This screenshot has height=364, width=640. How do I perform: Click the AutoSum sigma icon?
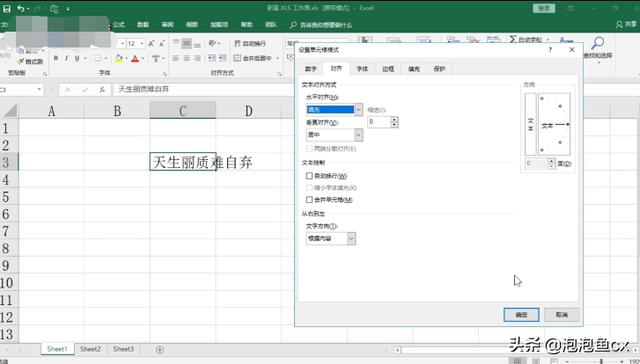click(513, 40)
